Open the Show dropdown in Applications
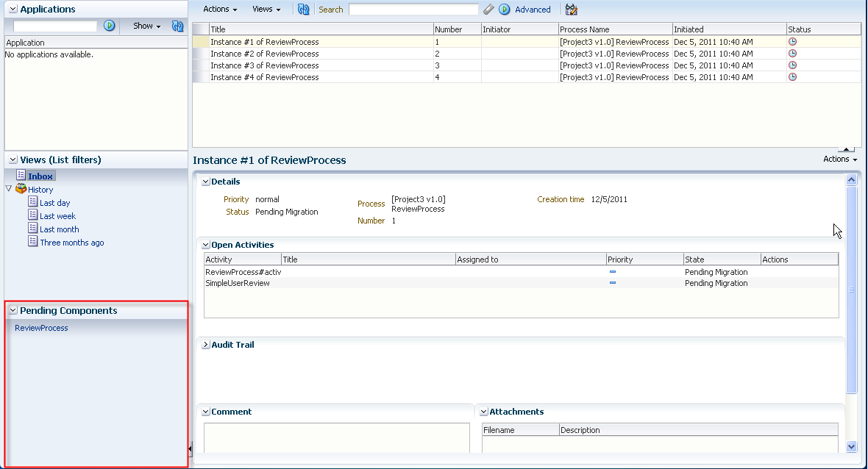This screenshot has width=868, height=469. pyautogui.click(x=146, y=26)
